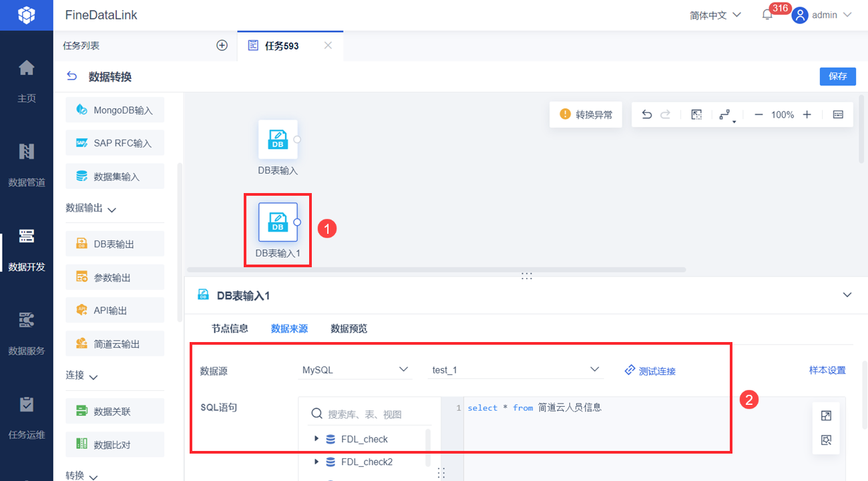Choose the DB表输出 operator
Screen dimensions: 868x481
click(x=115, y=244)
